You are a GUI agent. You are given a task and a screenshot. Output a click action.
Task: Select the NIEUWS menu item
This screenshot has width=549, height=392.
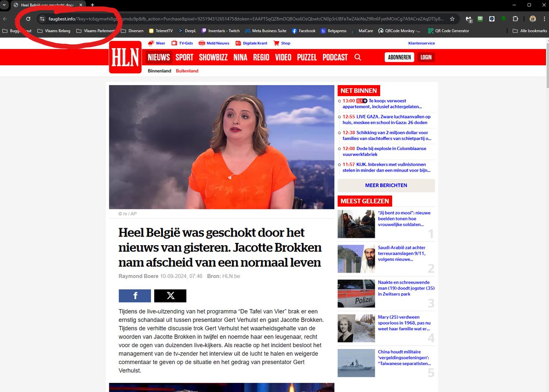(159, 57)
